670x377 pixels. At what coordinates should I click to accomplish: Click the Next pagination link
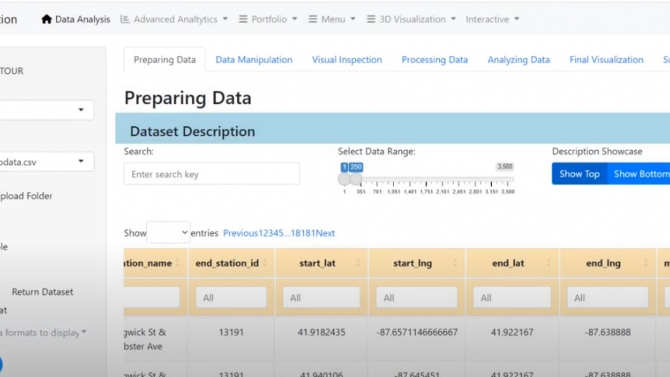coord(325,233)
